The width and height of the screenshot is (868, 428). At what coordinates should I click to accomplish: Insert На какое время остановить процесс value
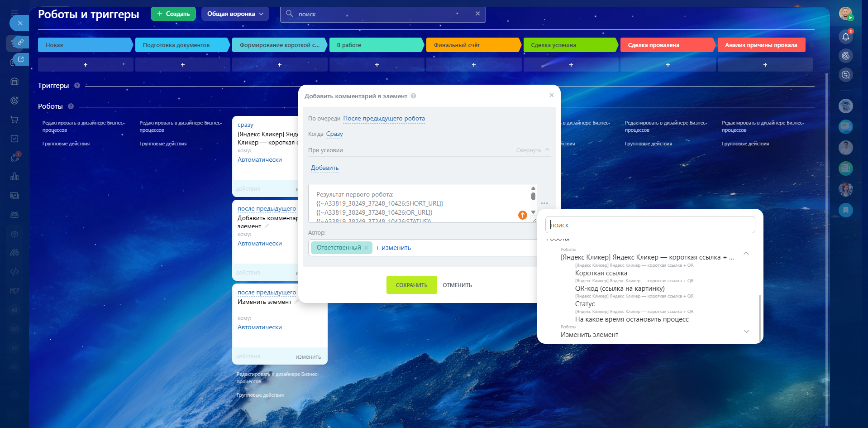[x=632, y=319]
